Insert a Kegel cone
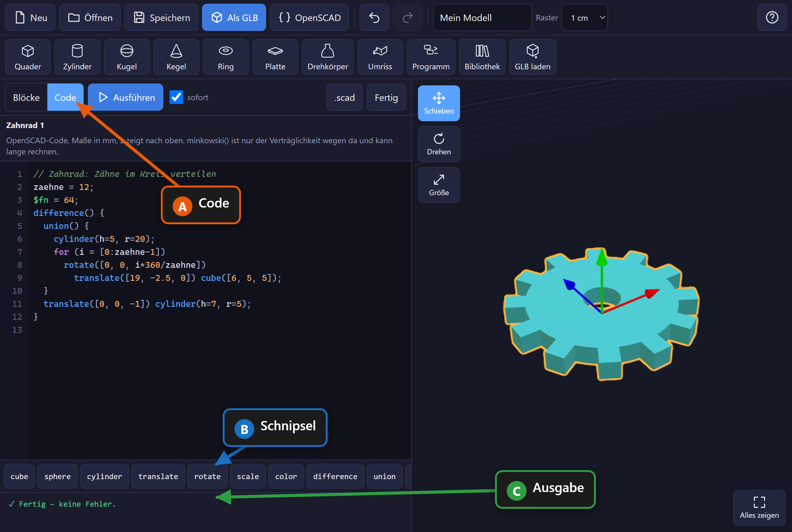 pos(176,57)
